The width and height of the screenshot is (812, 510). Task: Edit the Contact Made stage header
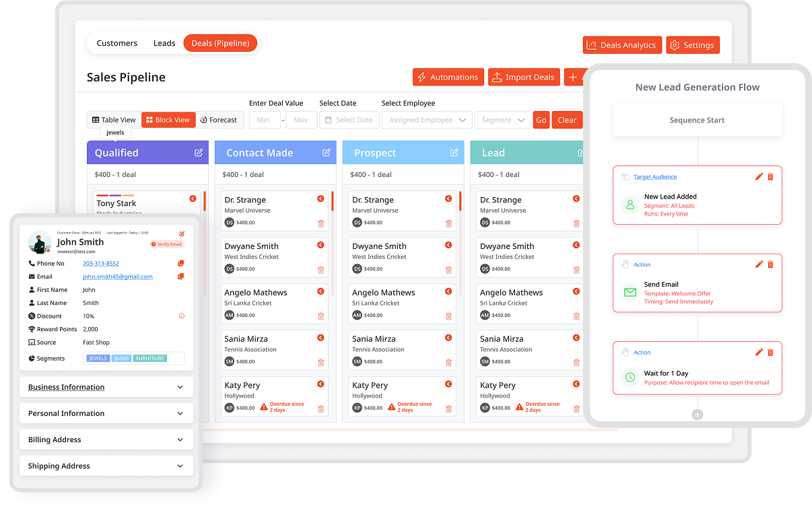(x=327, y=153)
